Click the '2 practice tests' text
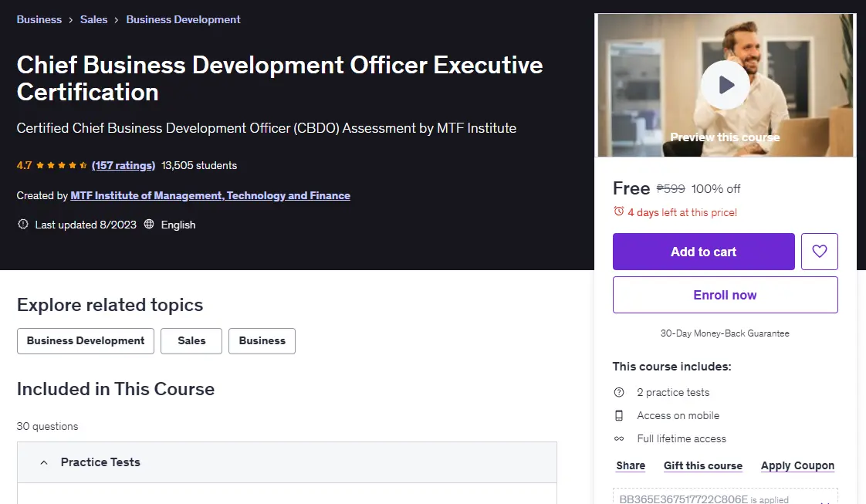The width and height of the screenshot is (866, 504). [673, 393]
